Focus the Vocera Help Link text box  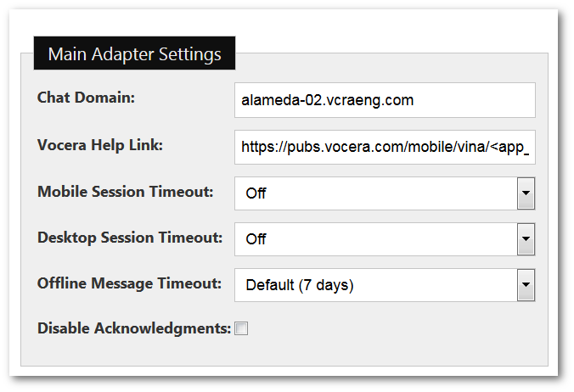[385, 147]
